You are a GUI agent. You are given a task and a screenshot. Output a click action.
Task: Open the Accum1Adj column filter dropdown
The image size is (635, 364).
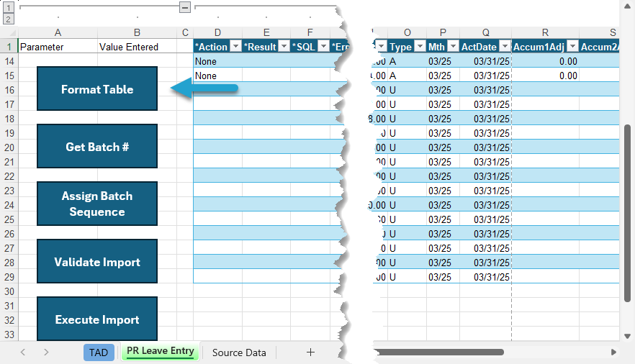572,46
